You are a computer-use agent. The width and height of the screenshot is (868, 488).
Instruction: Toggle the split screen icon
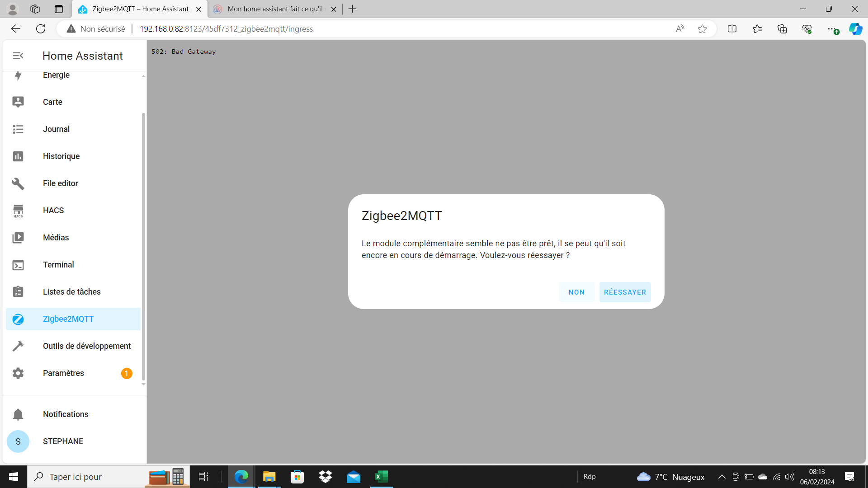tap(732, 29)
